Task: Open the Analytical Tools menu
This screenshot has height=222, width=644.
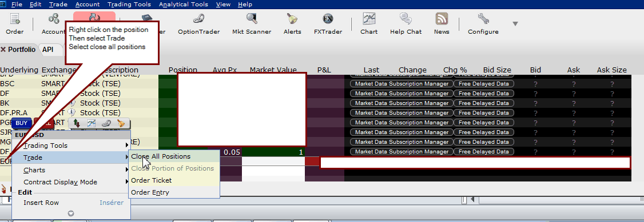Action: tap(183, 5)
